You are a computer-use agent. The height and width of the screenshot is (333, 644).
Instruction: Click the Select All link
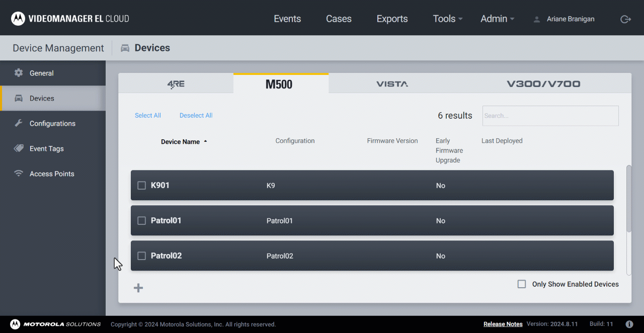148,116
